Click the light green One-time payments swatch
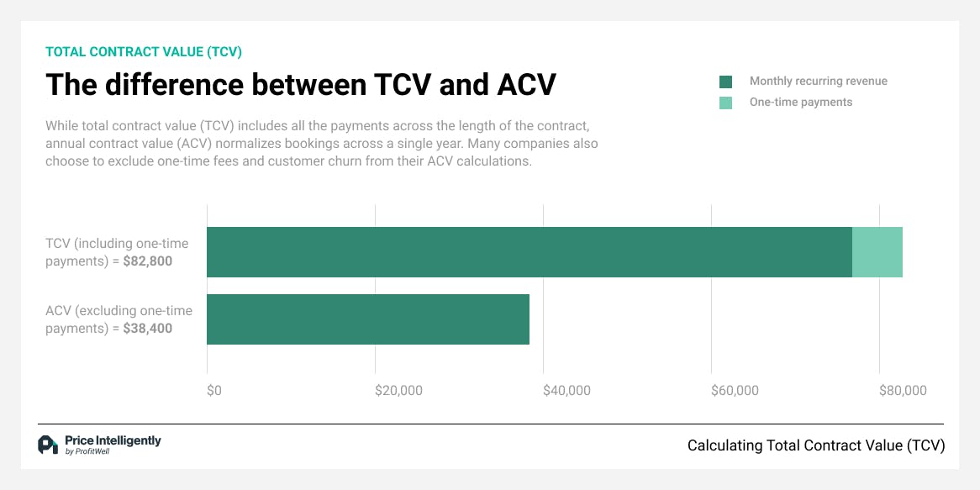Screen dimensions: 980x490 tap(725, 103)
